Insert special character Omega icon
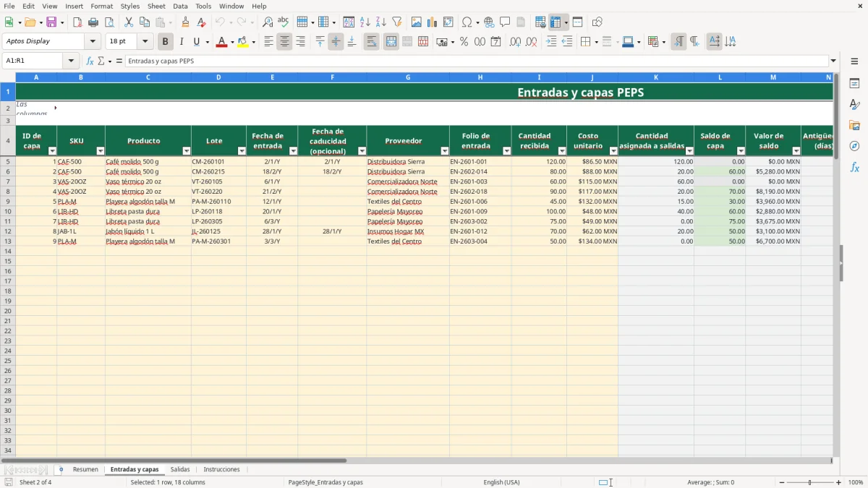 [467, 22]
